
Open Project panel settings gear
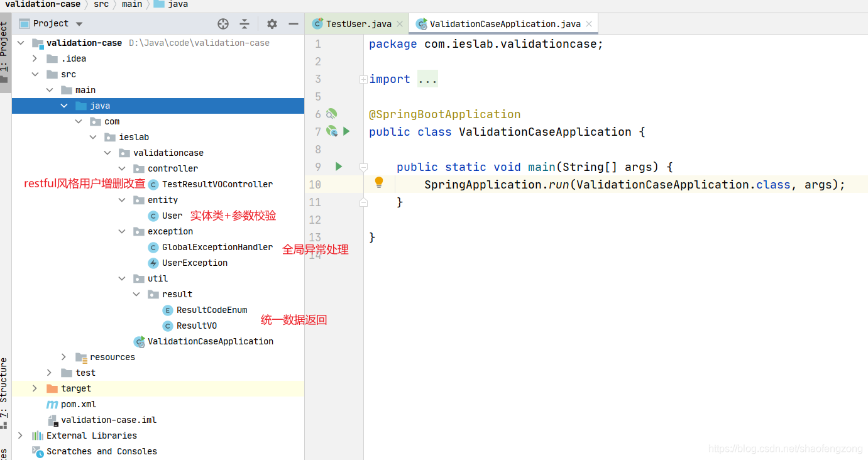coord(272,24)
